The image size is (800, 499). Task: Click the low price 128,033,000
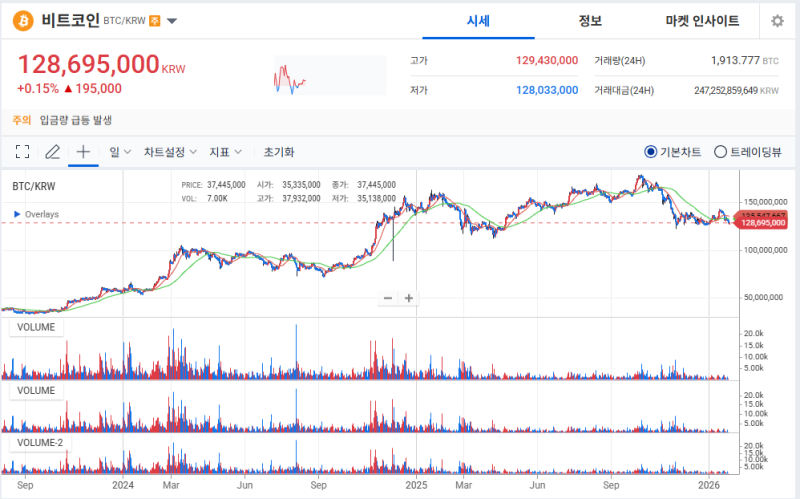(546, 90)
